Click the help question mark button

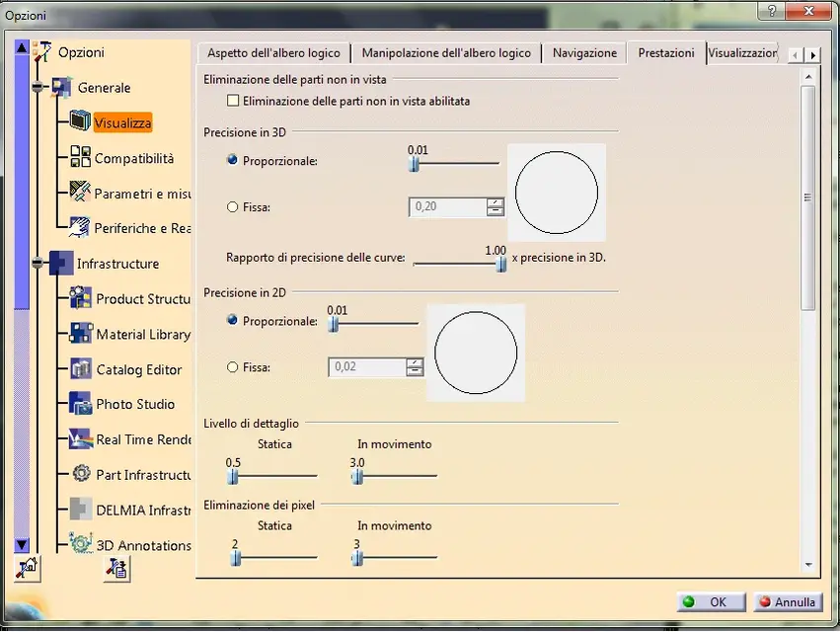pos(772,11)
